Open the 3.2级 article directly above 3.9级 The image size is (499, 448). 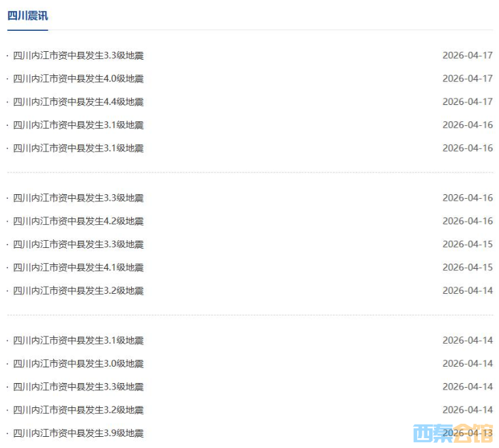tap(78, 410)
